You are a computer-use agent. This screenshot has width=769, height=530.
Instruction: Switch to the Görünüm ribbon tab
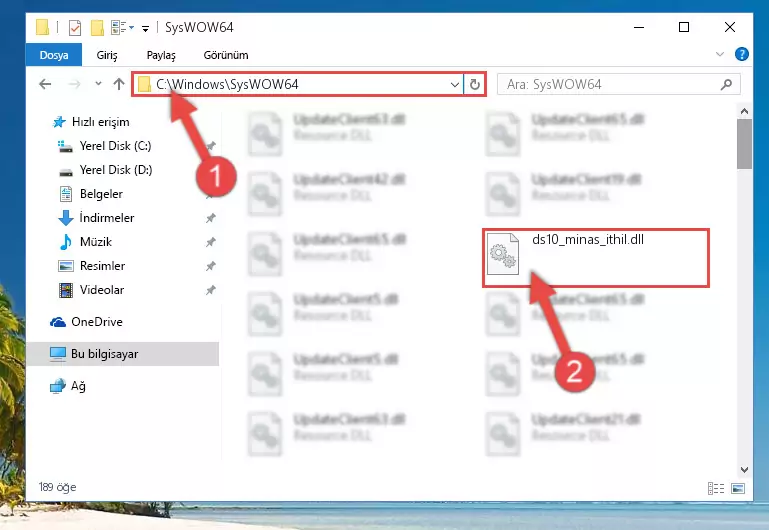coord(226,55)
